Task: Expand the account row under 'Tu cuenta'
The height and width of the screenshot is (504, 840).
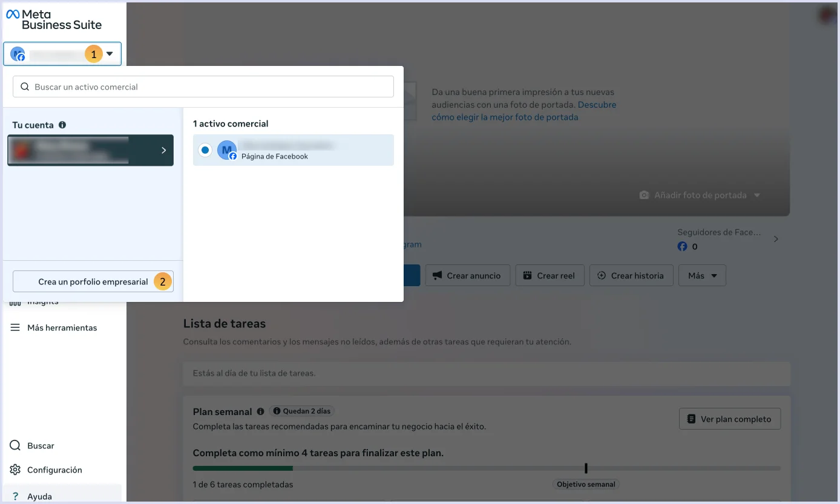Action: pos(91,150)
